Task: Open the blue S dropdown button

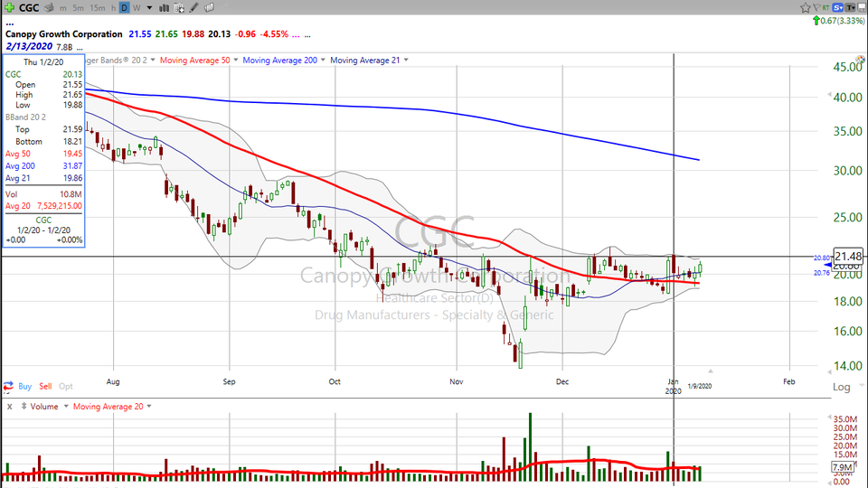Action: (x=837, y=7)
